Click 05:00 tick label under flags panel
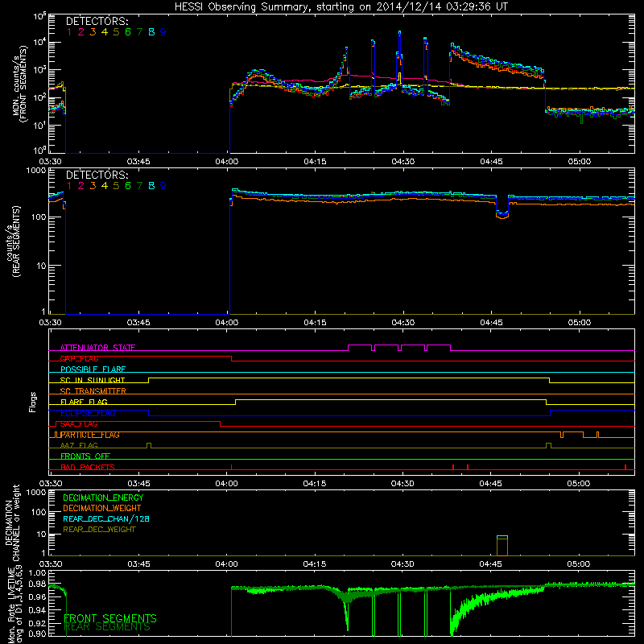 (x=579, y=484)
